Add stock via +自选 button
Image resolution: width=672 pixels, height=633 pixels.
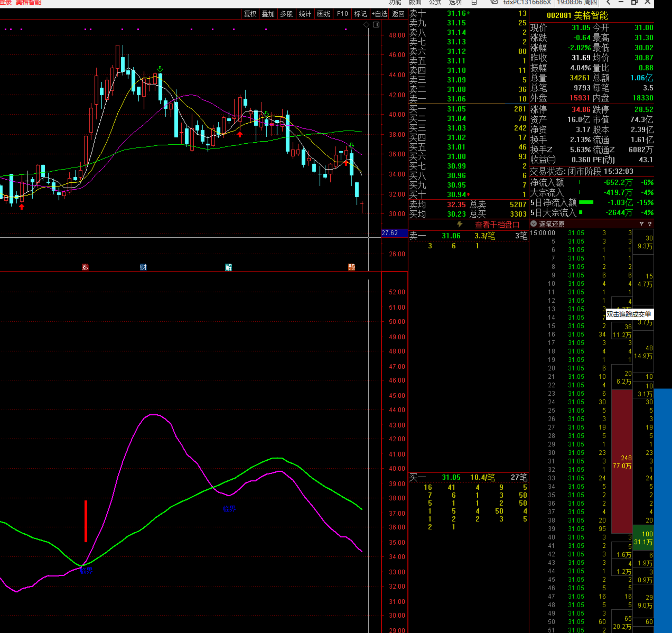379,14
